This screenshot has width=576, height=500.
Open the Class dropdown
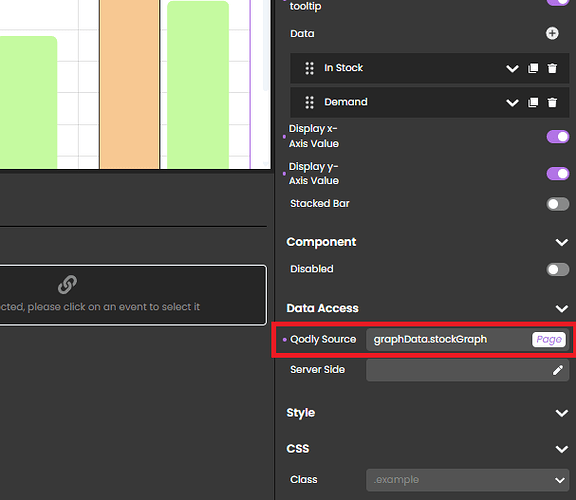point(467,480)
